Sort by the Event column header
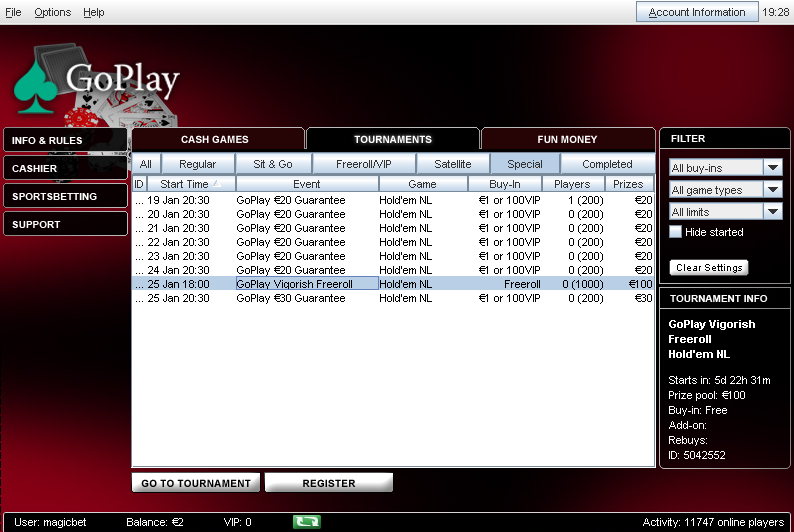Screen dimensions: 794x532 (307, 184)
